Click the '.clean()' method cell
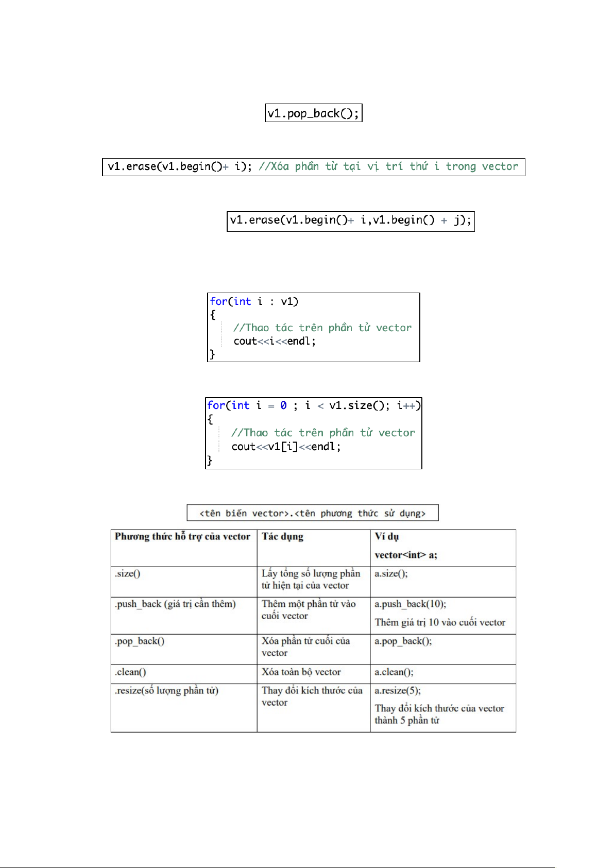The image size is (614, 868). click(x=130, y=672)
